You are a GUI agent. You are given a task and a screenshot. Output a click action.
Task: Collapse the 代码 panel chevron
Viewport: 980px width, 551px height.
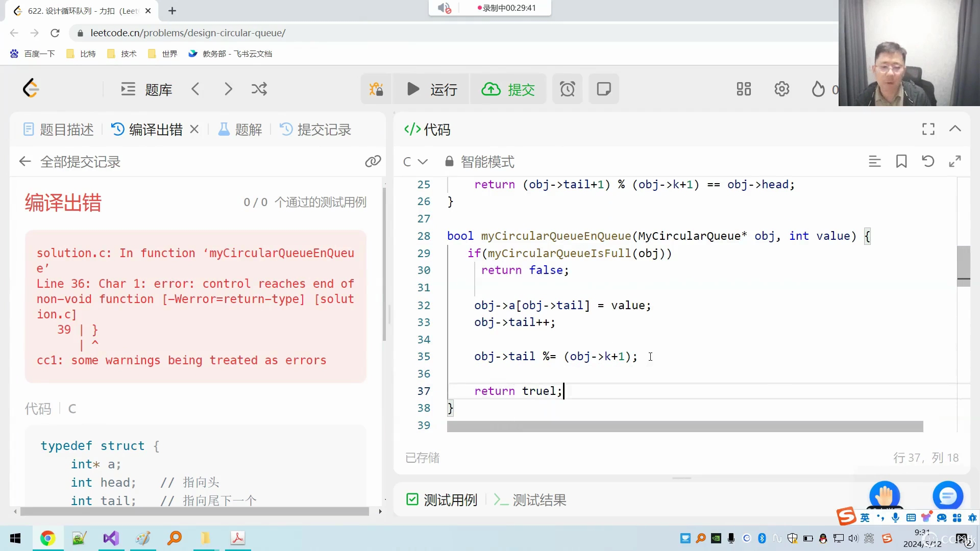[955, 129]
